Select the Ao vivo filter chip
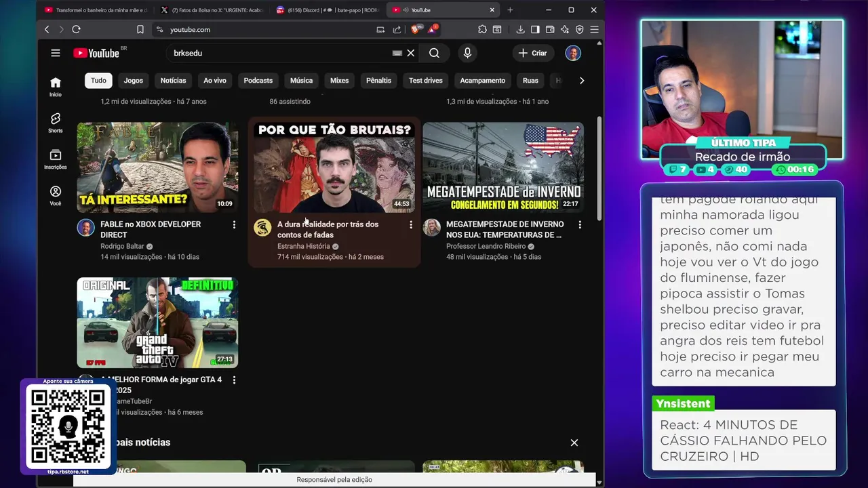This screenshot has width=868, height=488. [x=215, y=80]
